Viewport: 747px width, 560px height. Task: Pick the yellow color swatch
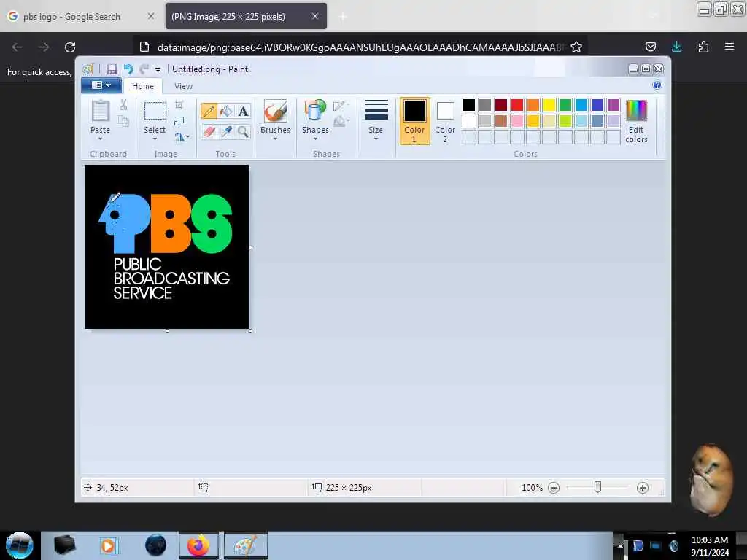pyautogui.click(x=549, y=105)
